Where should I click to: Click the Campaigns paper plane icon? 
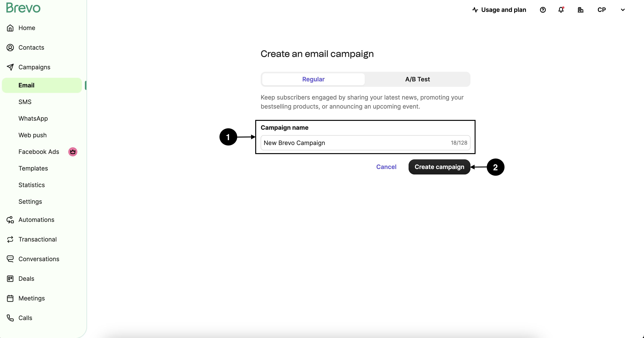pyautogui.click(x=10, y=67)
